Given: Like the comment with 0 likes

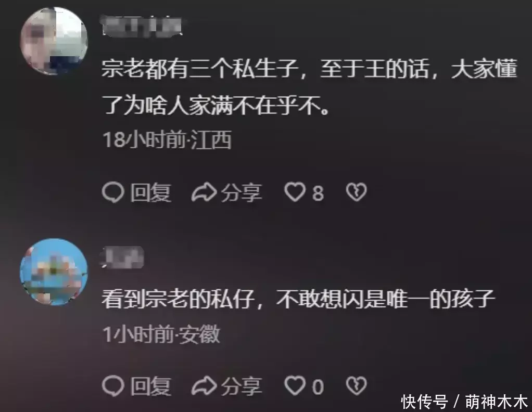Looking at the screenshot, I should point(295,385).
